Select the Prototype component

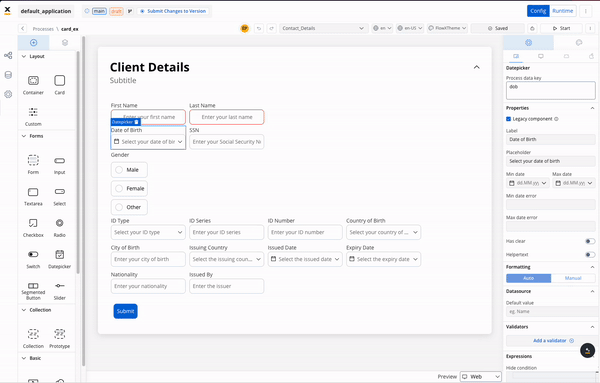(x=60, y=338)
